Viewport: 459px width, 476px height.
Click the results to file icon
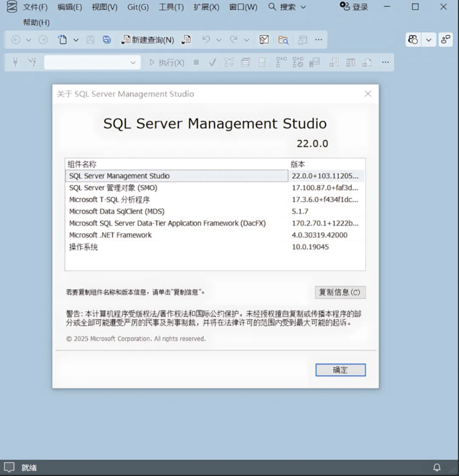coord(367,63)
